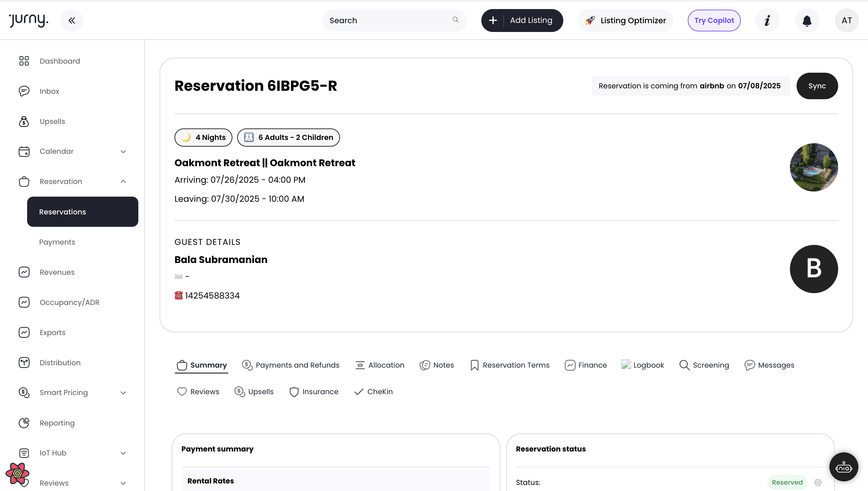The image size is (868, 491).
Task: Click the 6 Adults - 2 Children badge
Action: click(x=288, y=138)
